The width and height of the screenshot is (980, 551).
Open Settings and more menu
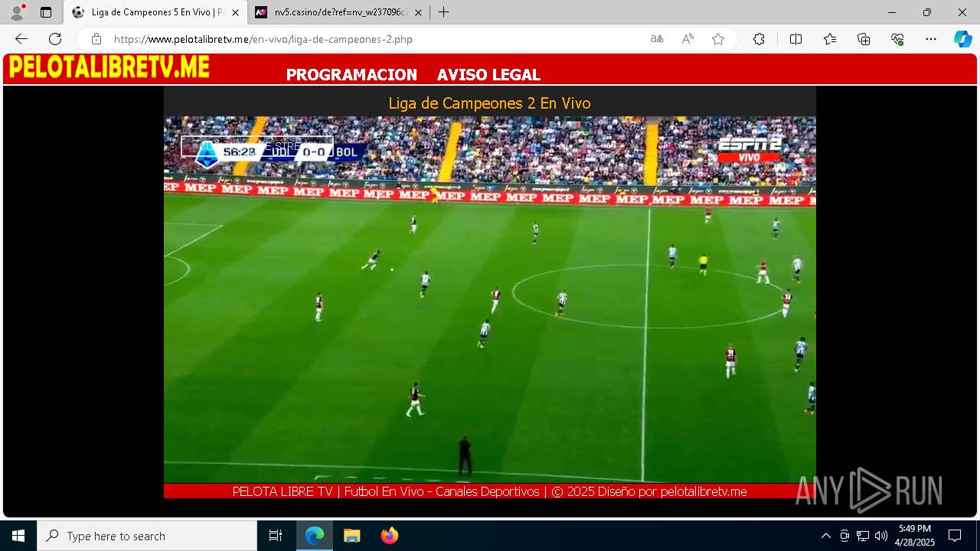click(931, 39)
